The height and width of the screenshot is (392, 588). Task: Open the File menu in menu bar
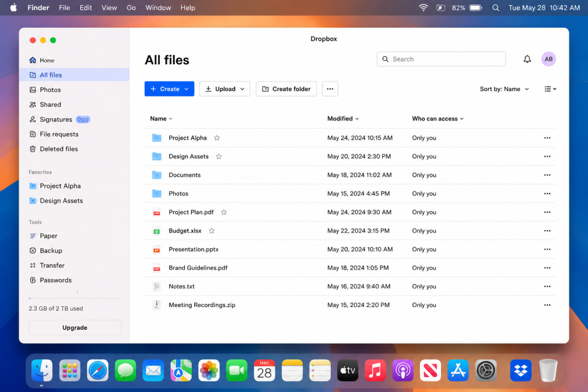coord(64,7)
